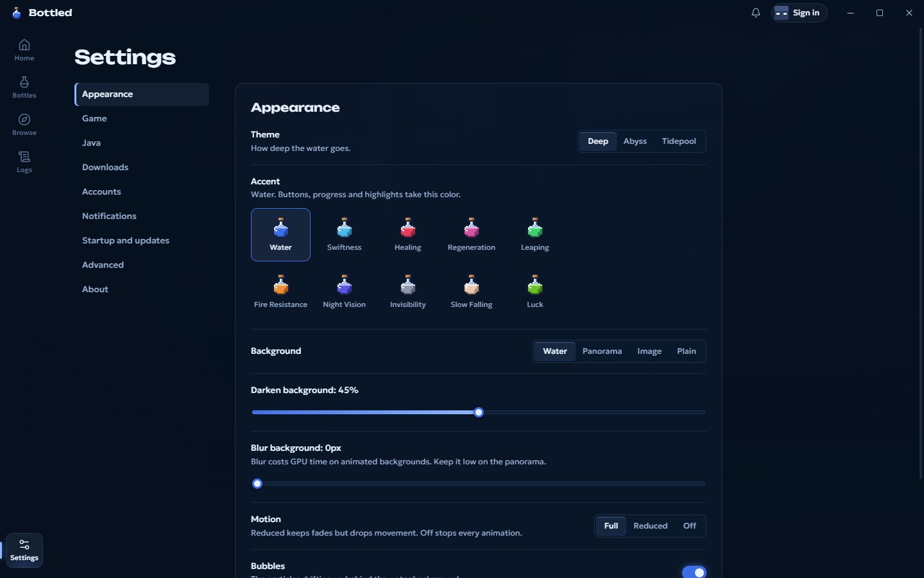This screenshot has width=924, height=578.
Task: Click the Bottled potion logo
Action: click(x=17, y=13)
